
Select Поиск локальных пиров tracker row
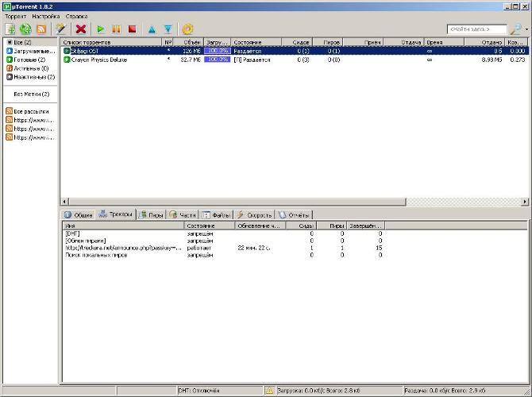coord(224,255)
